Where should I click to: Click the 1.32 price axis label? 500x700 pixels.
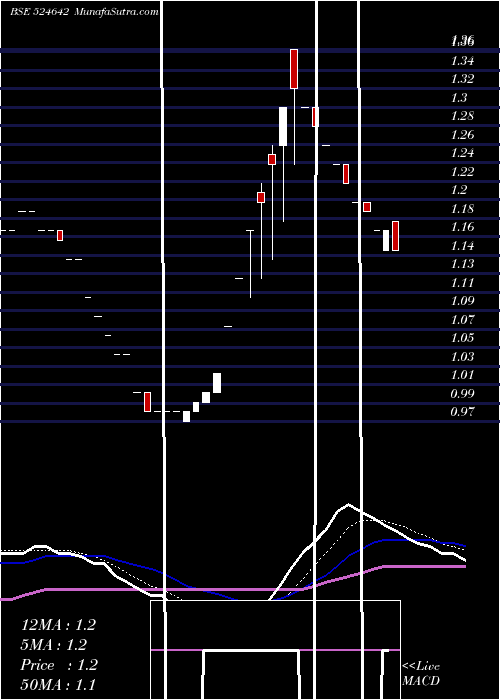(x=462, y=79)
